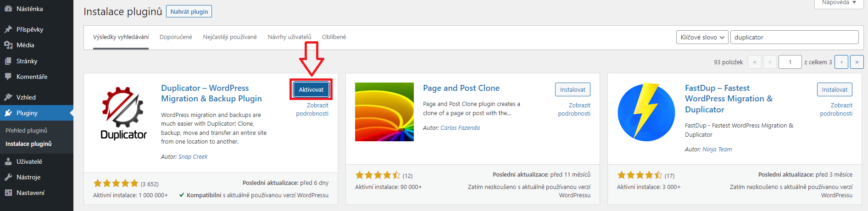Click the Nastavení settings icon
Viewport: 868px width, 211px height.
pos(8,193)
